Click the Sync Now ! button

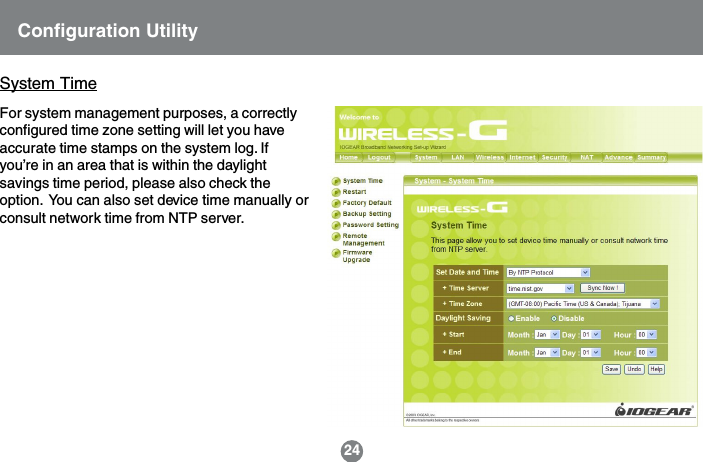point(603,288)
